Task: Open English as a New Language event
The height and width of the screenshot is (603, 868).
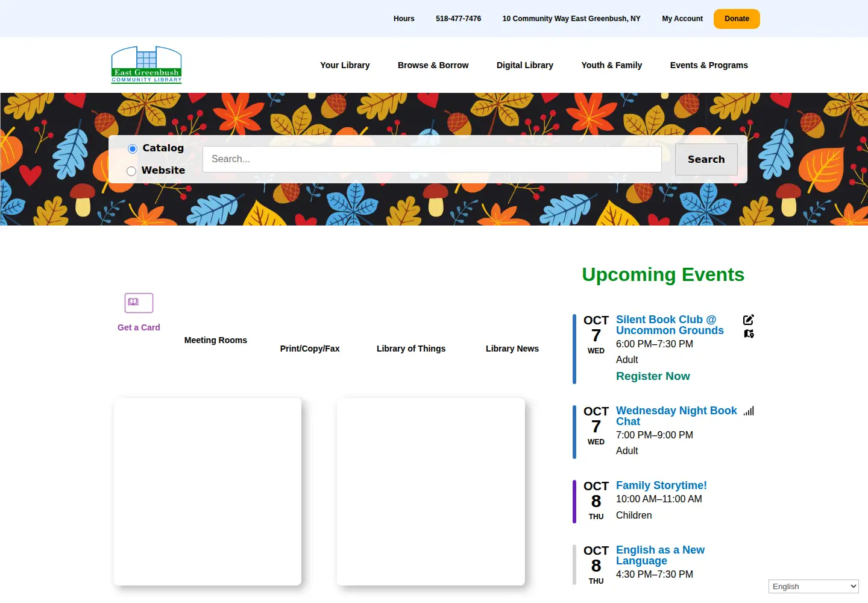Action: point(660,555)
